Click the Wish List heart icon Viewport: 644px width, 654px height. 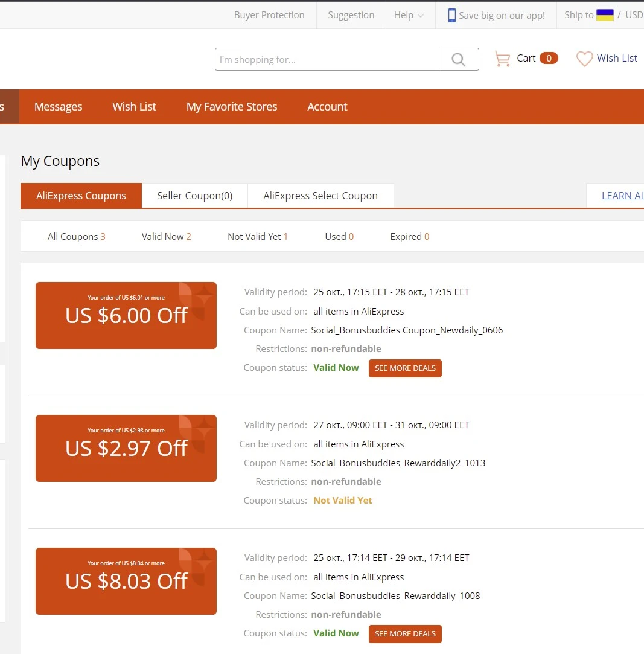[584, 59]
